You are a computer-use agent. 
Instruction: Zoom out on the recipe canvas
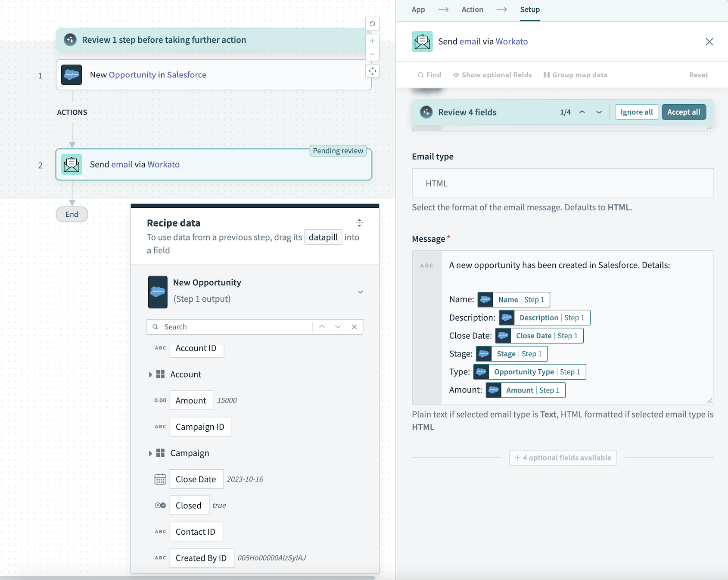point(372,54)
